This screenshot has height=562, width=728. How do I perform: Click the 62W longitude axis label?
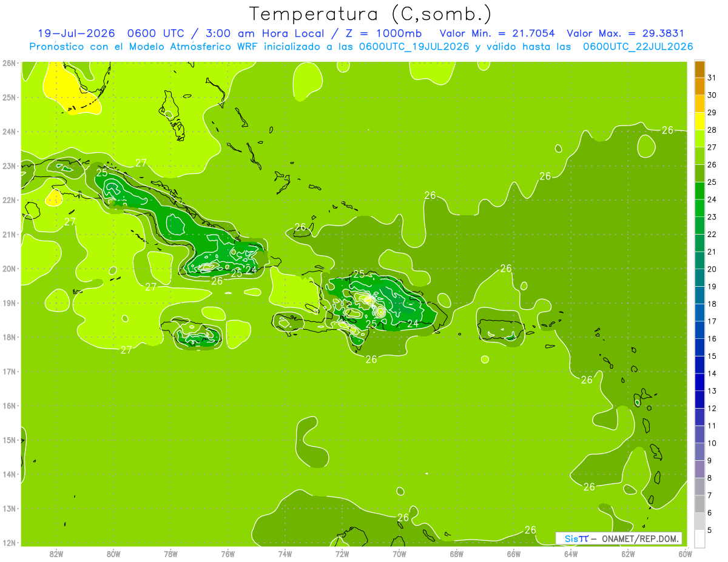(x=627, y=554)
